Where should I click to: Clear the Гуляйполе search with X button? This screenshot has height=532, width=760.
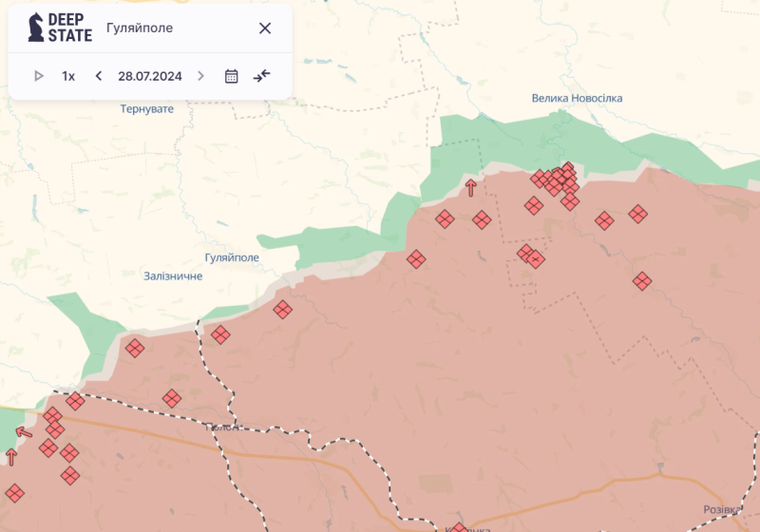(265, 28)
